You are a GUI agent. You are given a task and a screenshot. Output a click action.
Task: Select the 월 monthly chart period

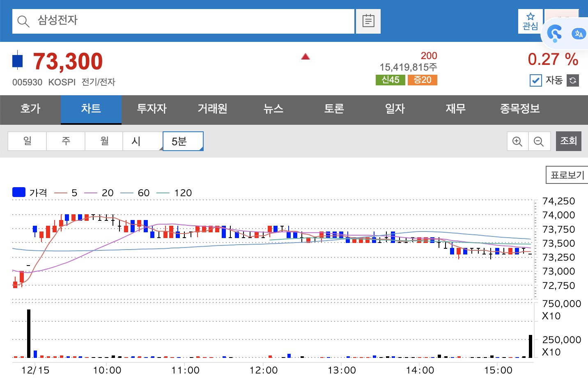[104, 141]
